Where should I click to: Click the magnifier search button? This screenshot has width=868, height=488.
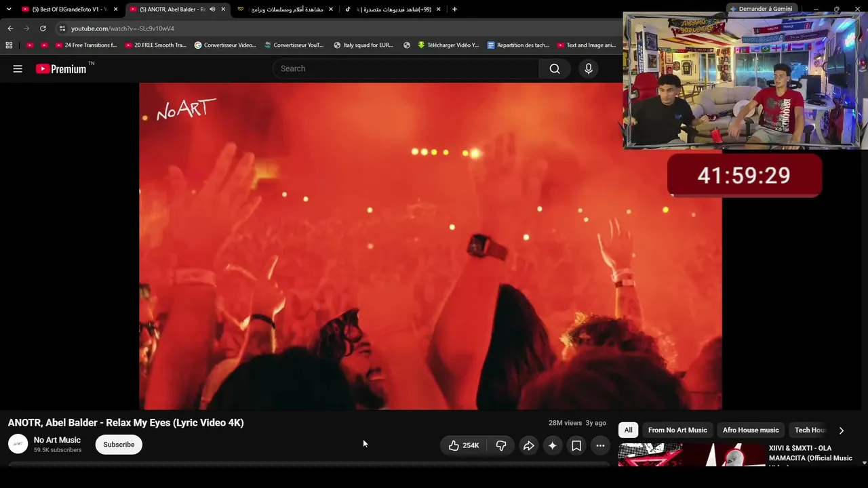coord(555,68)
